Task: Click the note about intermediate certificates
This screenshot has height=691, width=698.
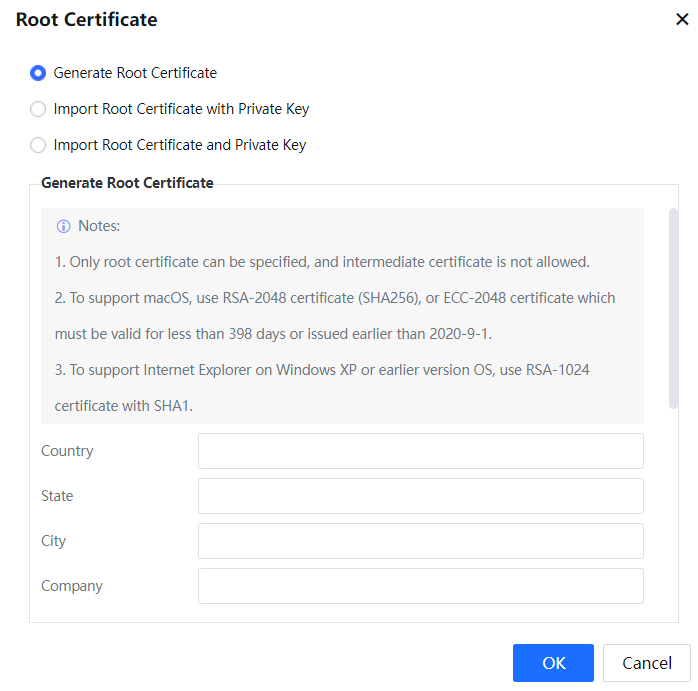Action: click(x=322, y=262)
